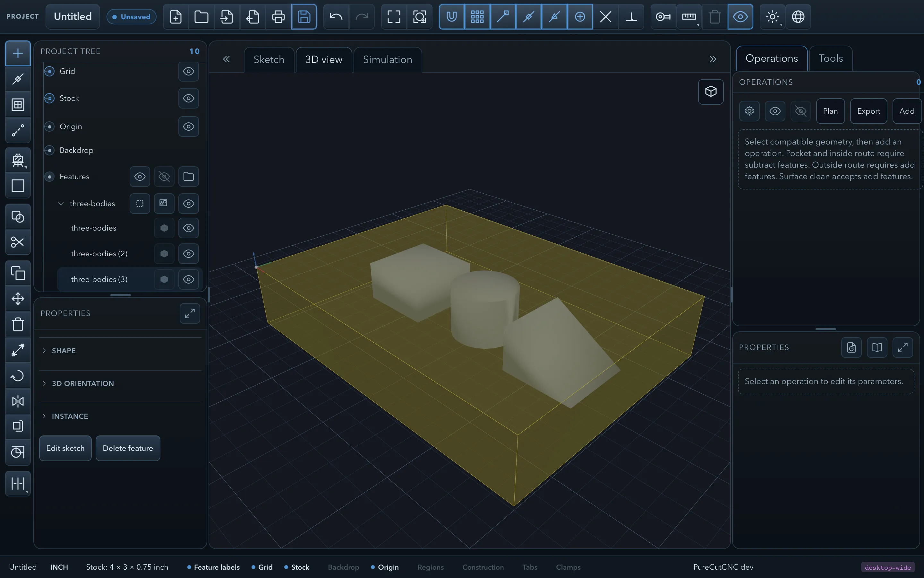Click the globe language icon

pos(798,17)
